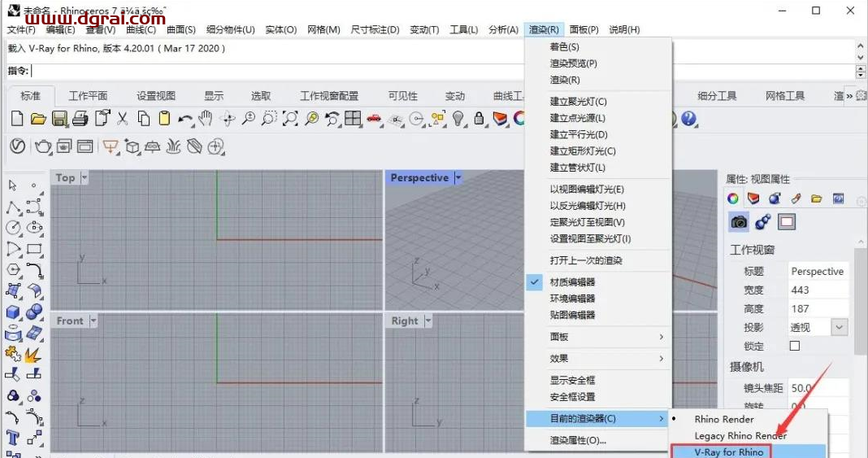Open the camera view properties icon
The image size is (868, 458).
739,222
